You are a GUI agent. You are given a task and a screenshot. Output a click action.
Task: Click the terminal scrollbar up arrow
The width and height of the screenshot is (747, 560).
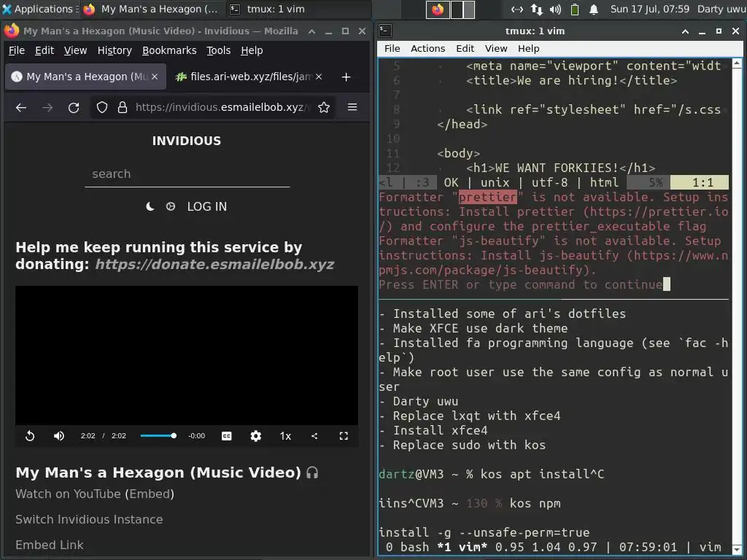click(737, 63)
